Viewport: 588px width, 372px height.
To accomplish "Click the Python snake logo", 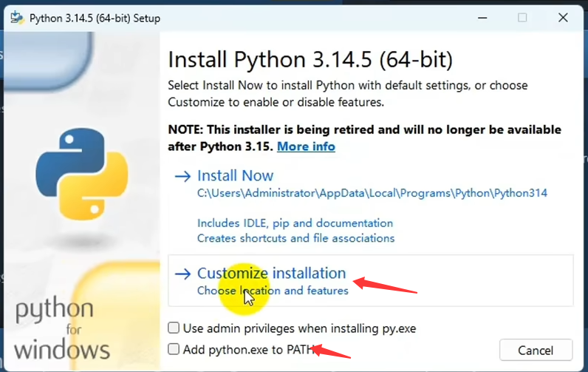I will pos(82,174).
